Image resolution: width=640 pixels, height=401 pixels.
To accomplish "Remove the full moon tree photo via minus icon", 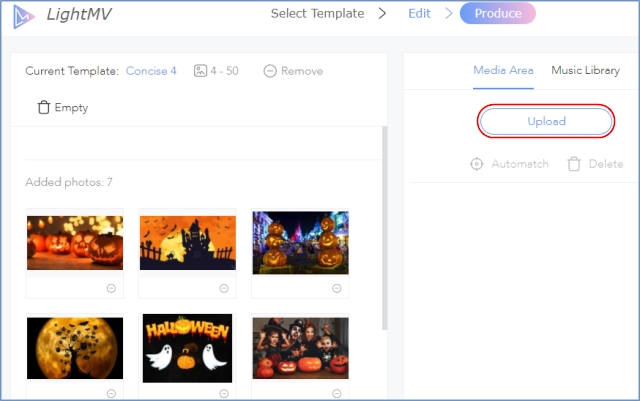I will click(111, 393).
